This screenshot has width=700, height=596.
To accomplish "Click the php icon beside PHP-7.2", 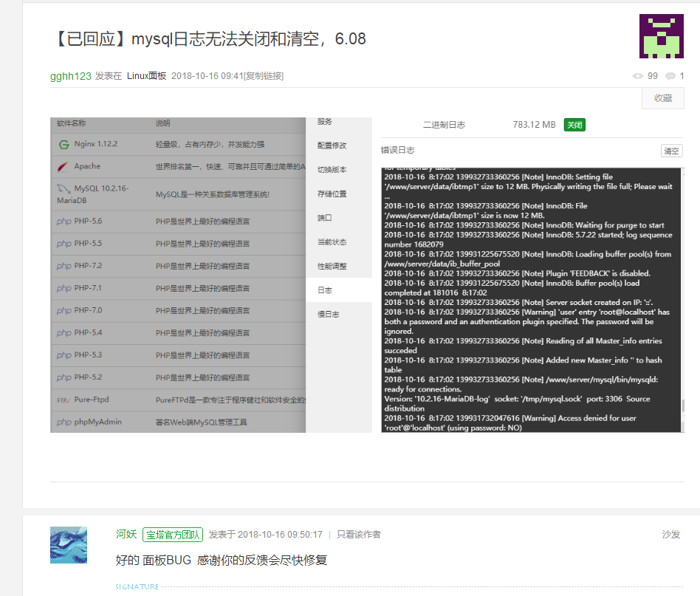I will pyautogui.click(x=64, y=266).
